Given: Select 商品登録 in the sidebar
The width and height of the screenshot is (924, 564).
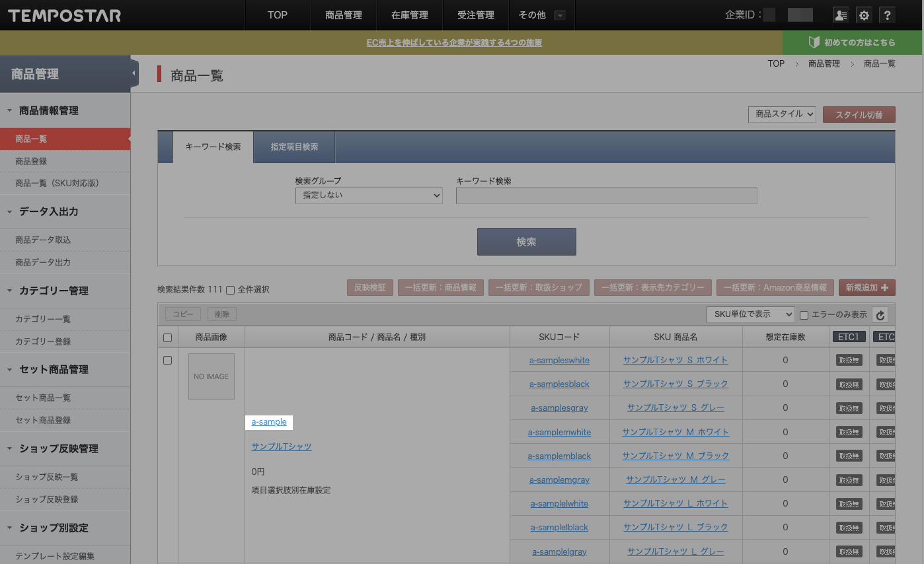Looking at the screenshot, I should (65, 161).
